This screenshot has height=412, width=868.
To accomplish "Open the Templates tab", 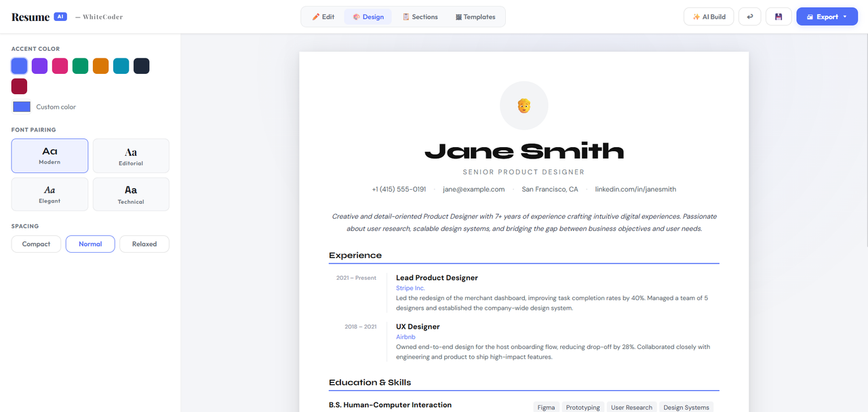I will coord(475,17).
